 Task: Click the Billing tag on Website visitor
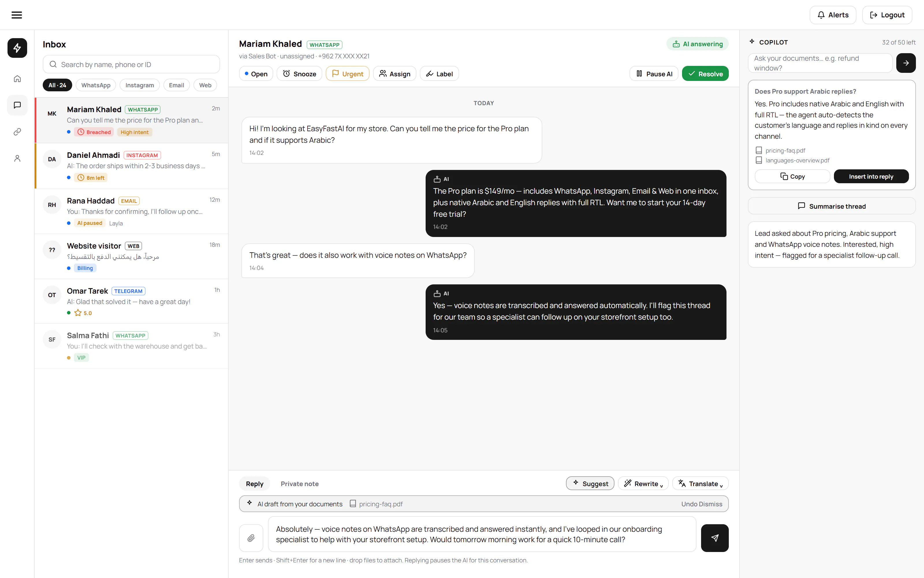pyautogui.click(x=85, y=268)
